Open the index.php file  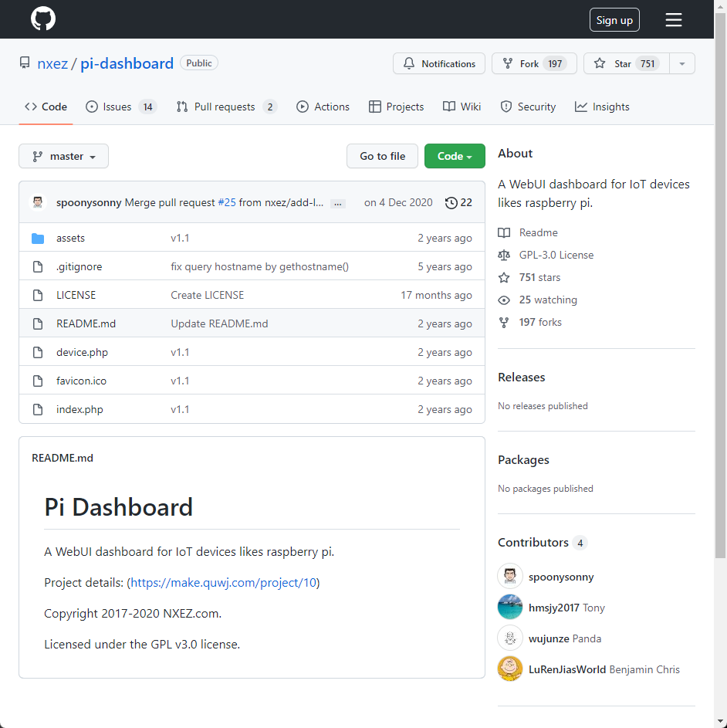coord(79,409)
